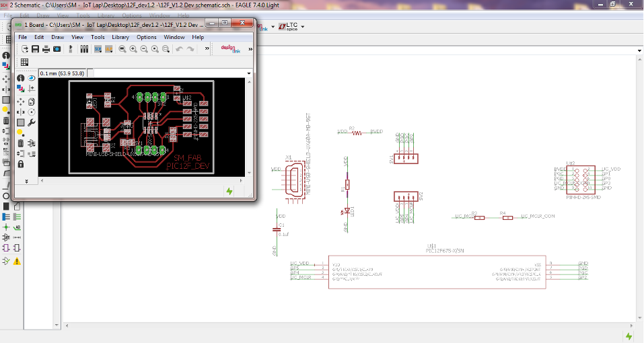
Task: Click the Open file icon in Board toolbar
Action: 25,49
